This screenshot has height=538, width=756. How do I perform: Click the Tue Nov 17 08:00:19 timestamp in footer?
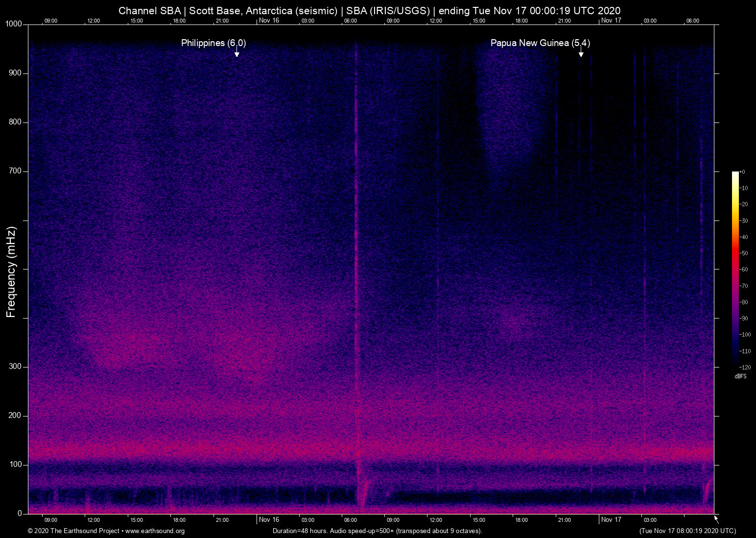687,531
